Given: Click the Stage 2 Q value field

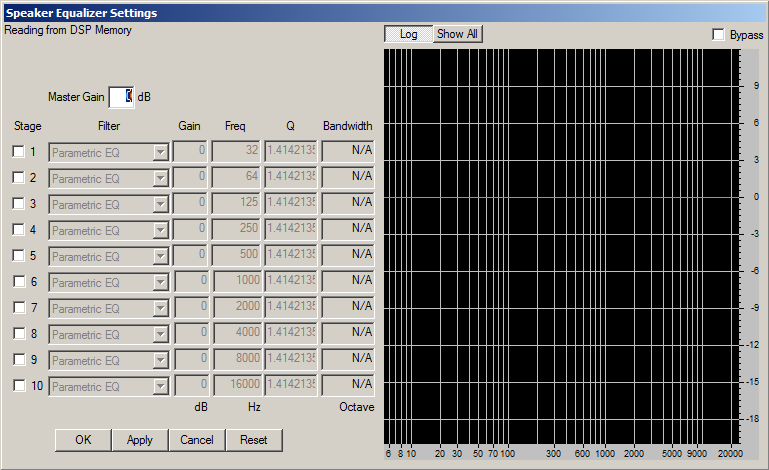Looking at the screenshot, I should point(291,178).
